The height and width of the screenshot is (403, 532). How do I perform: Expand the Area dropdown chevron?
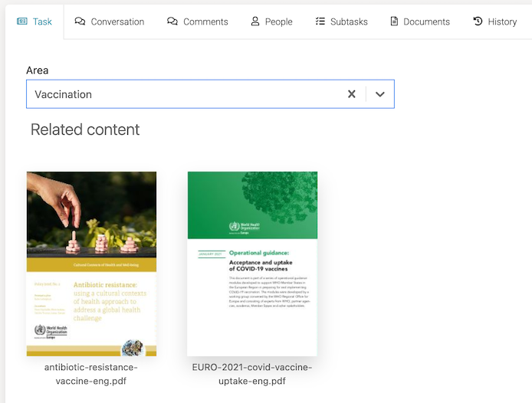(x=380, y=94)
